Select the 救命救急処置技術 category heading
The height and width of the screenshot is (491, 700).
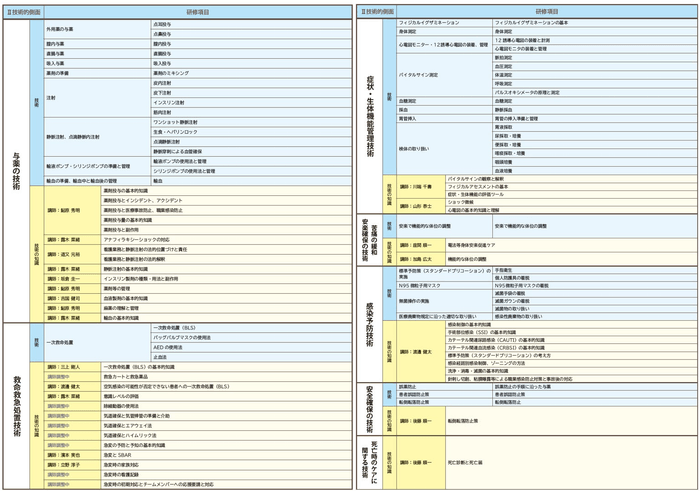(x=17, y=401)
